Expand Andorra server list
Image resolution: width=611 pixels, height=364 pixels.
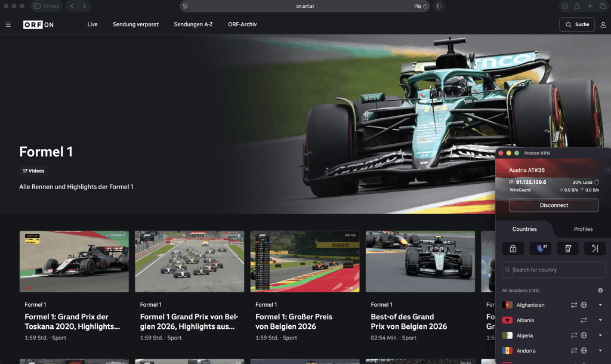click(600, 350)
